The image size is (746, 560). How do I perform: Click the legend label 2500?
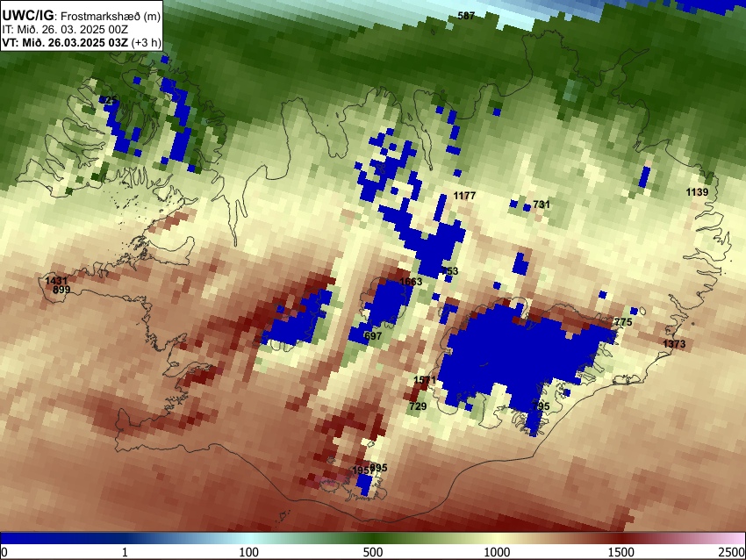tap(732, 552)
